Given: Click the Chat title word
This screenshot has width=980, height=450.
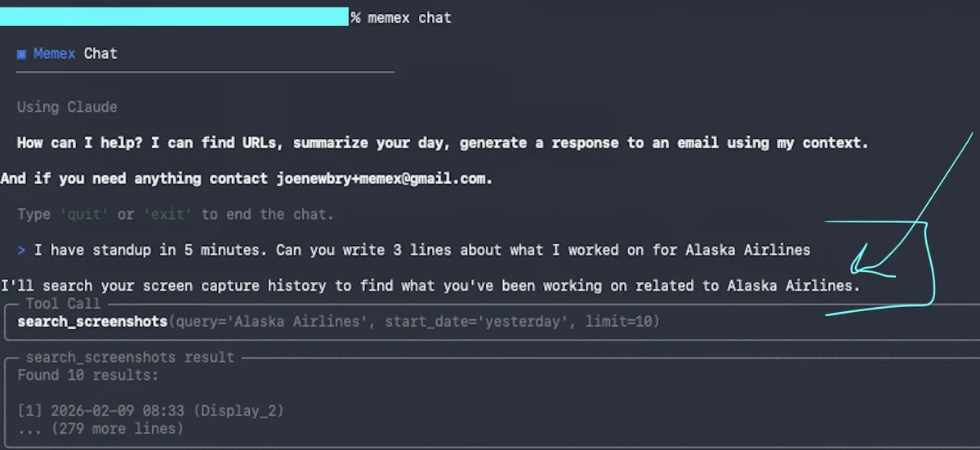Looking at the screenshot, I should (100, 54).
